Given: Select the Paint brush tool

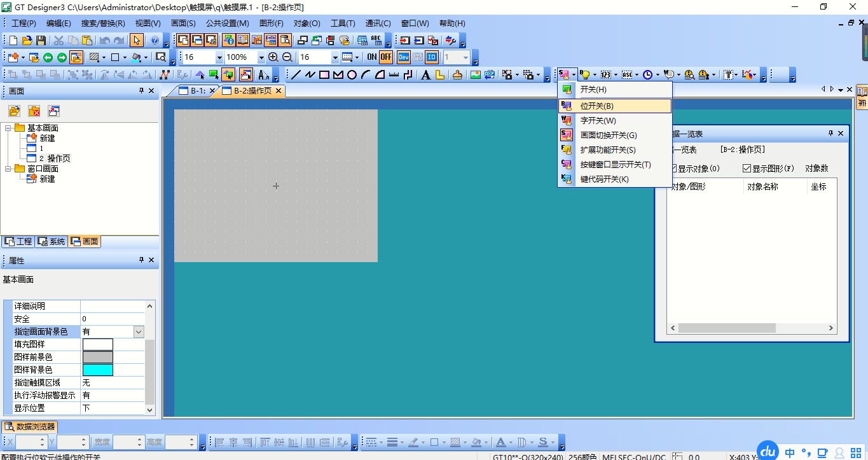Looking at the screenshot, I should [x=457, y=74].
